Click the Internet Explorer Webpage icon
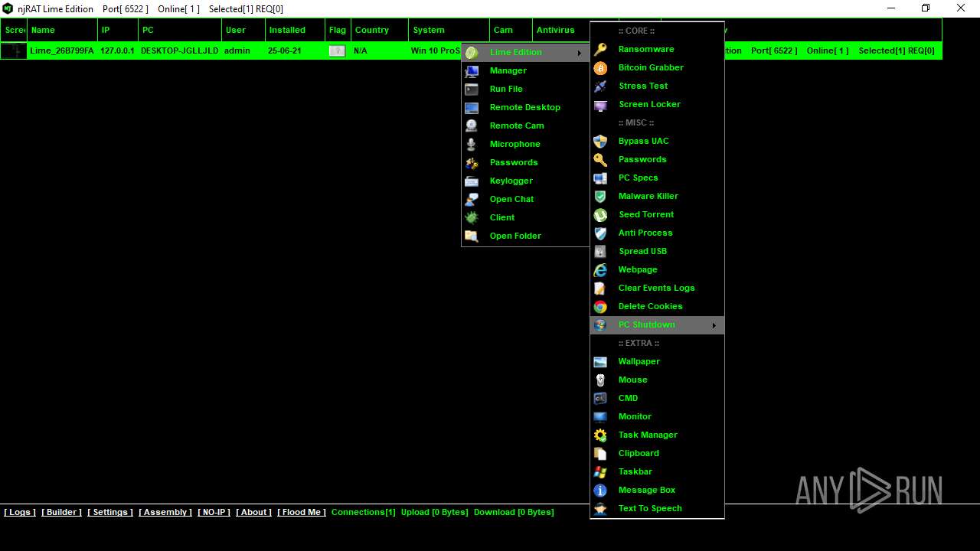 click(x=601, y=269)
